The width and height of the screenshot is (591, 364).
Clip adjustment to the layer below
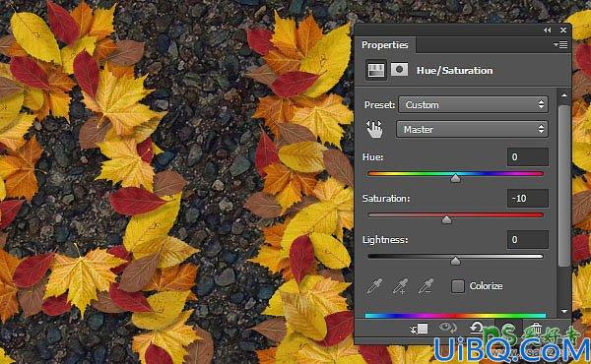(419, 329)
